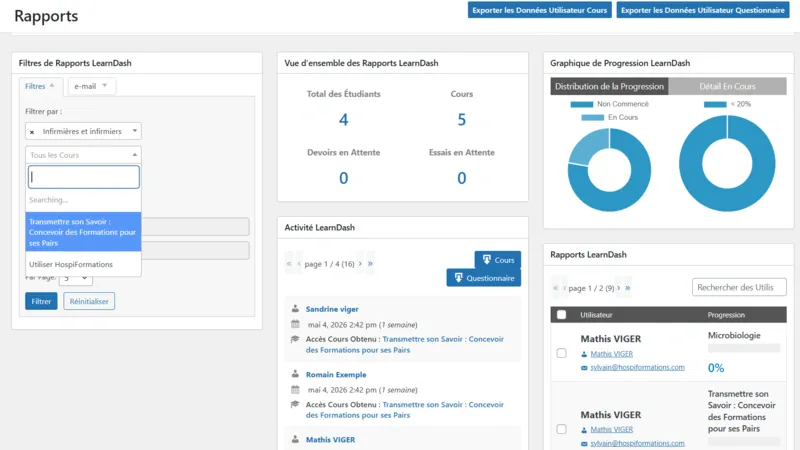
Task: Click Cours count value 5
Action: tap(461, 120)
